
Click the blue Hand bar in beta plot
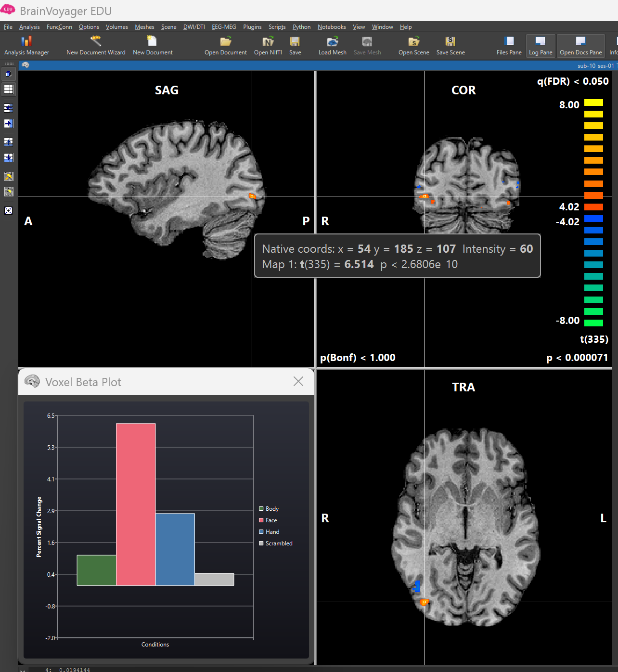pyautogui.click(x=175, y=549)
